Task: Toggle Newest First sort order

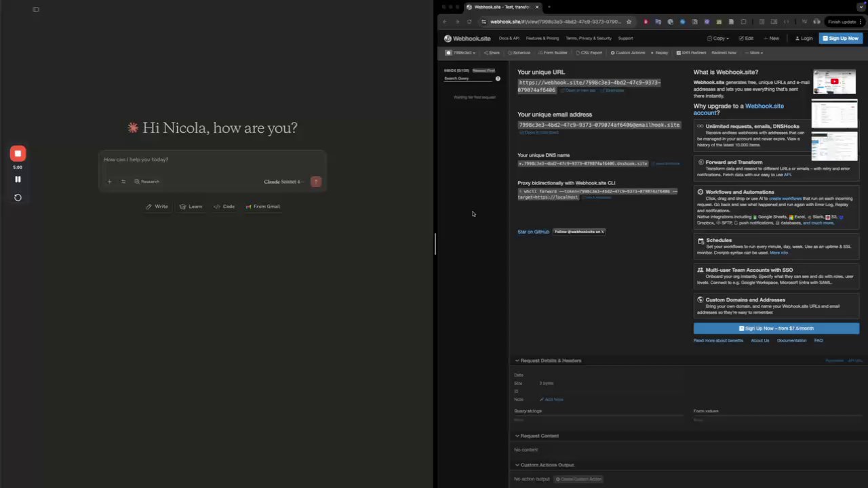Action: coord(484,70)
